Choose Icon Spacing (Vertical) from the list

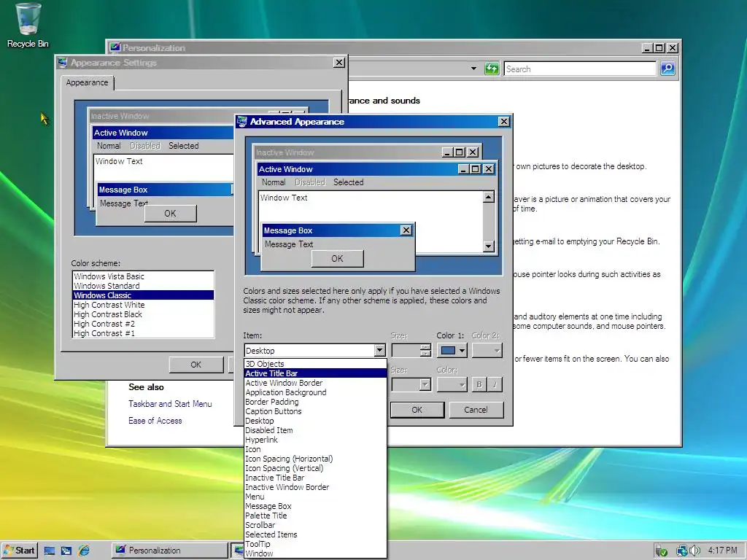pyautogui.click(x=315, y=469)
